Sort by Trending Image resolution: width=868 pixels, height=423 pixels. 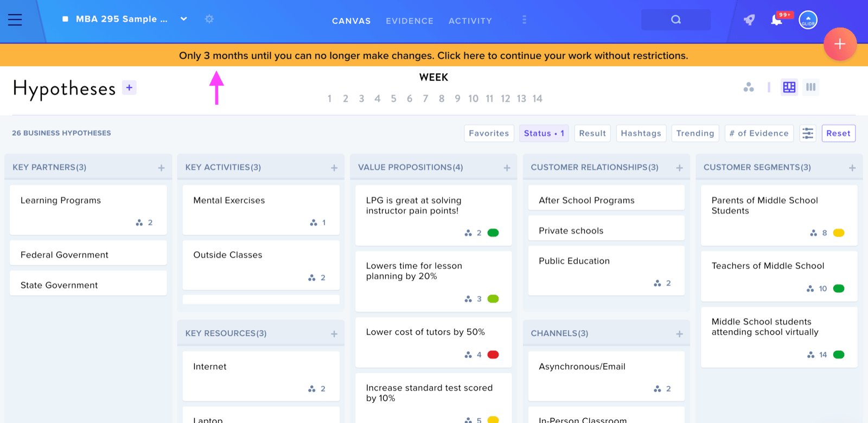coord(695,133)
